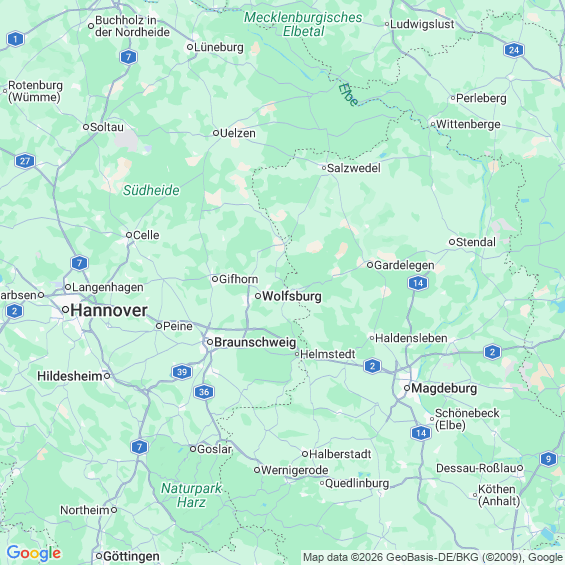
Task: Click the Google logo
Action: [x=34, y=553]
